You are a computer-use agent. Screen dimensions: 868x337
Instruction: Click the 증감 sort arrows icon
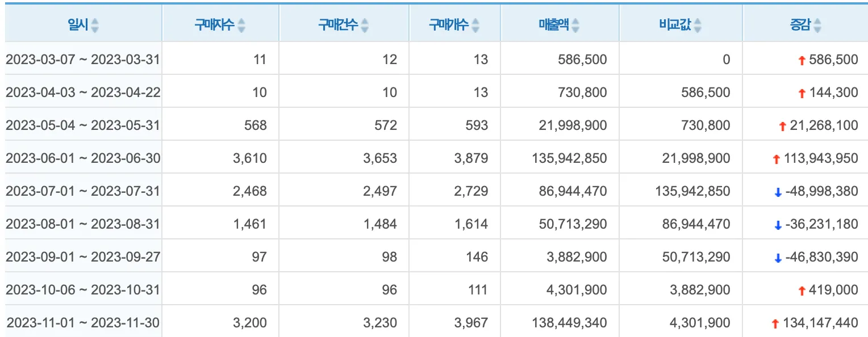pyautogui.click(x=817, y=26)
